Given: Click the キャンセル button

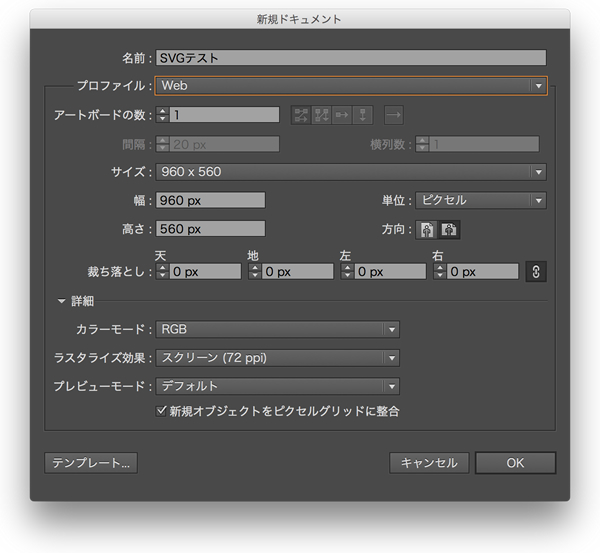Looking at the screenshot, I should (x=428, y=463).
